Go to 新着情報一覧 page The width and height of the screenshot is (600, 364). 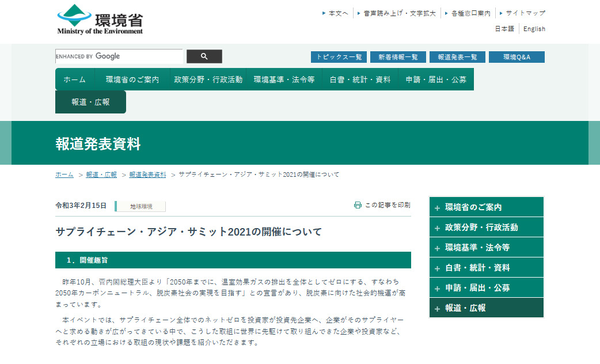(x=398, y=57)
